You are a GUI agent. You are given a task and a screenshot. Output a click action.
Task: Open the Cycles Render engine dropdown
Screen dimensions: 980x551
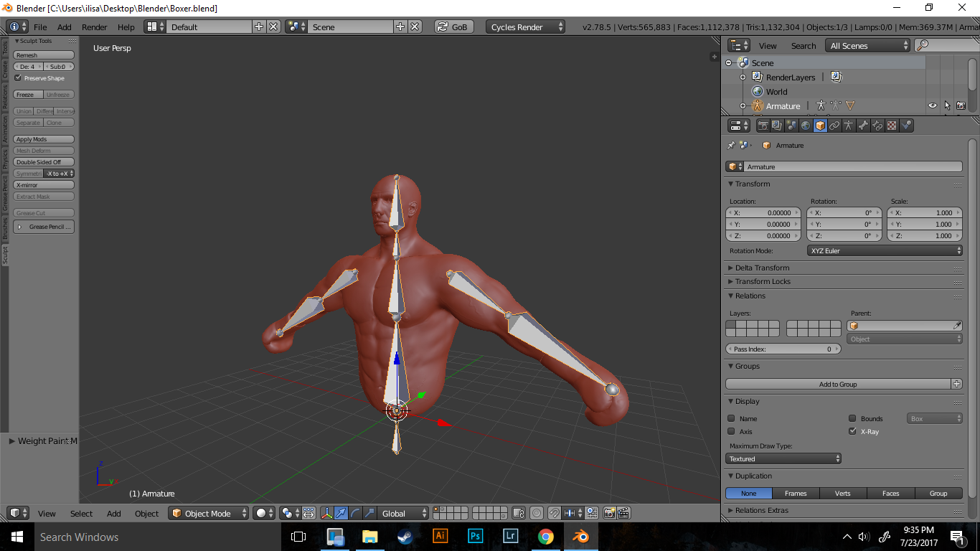tap(525, 27)
